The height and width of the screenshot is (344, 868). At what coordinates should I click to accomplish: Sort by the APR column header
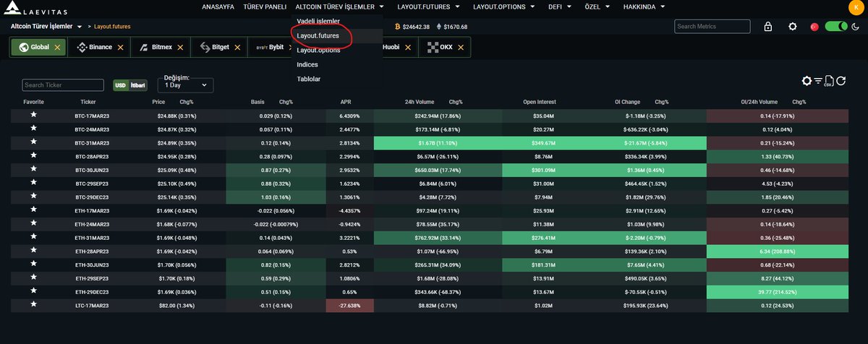[346, 102]
